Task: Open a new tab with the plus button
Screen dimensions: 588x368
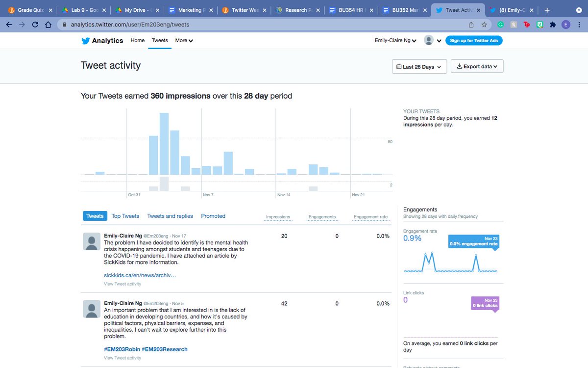Action: [547, 10]
